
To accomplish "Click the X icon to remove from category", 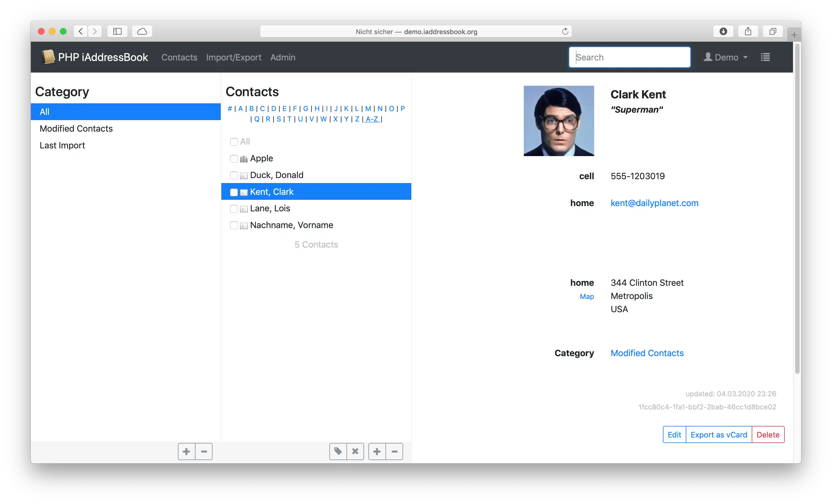I will click(x=355, y=451).
